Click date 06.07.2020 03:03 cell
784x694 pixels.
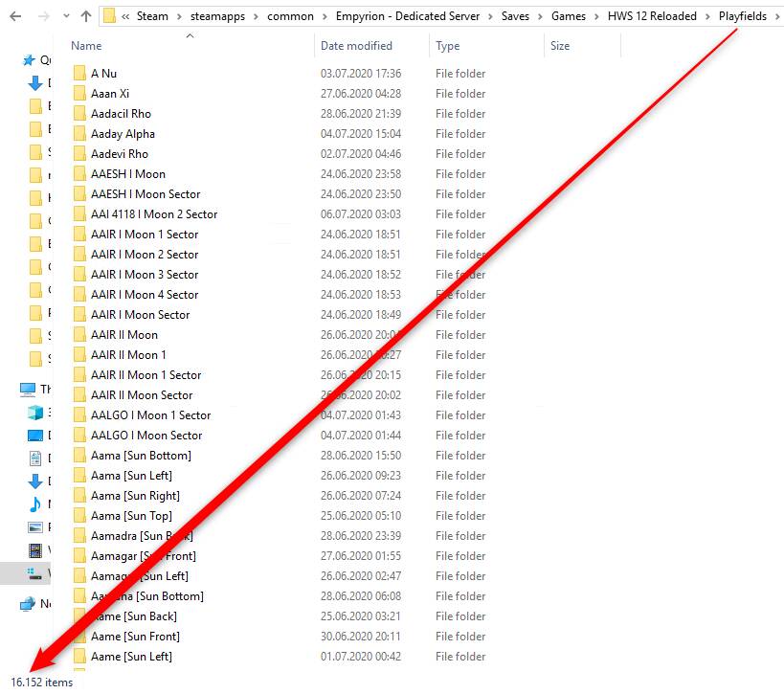(x=361, y=214)
